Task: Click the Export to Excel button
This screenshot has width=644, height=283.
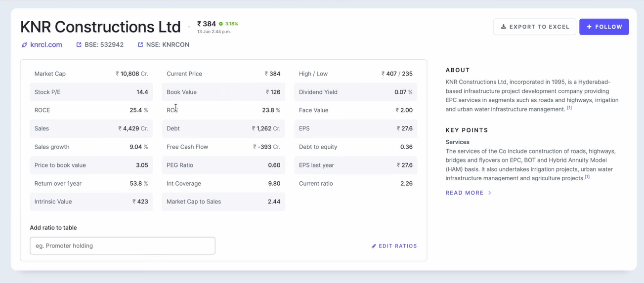Action: 535,27
